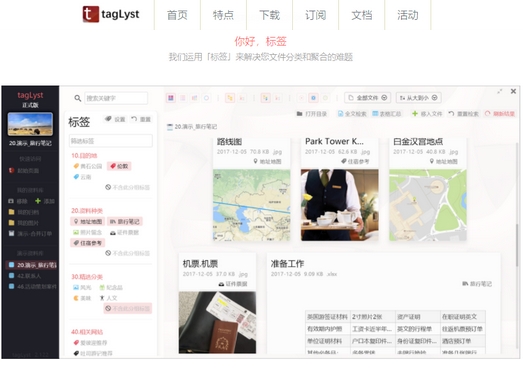Open the second yellow folder library in sidebar

click(23, 223)
